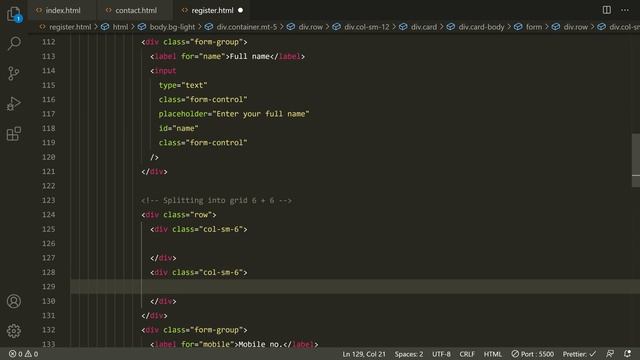This screenshot has width=640, height=360.
Task: Click the id="name" attribute line
Action: coord(178,128)
